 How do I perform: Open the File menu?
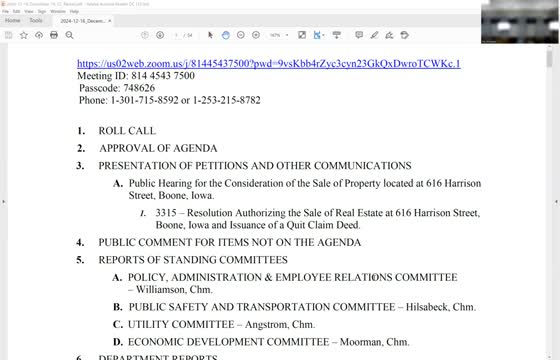[5, 11]
